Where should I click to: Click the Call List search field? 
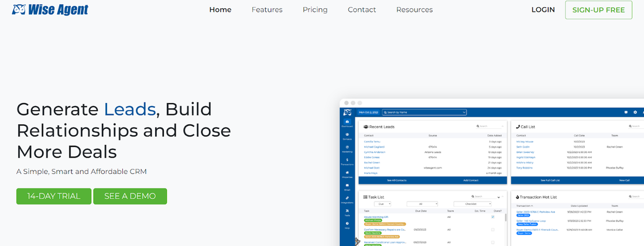tap(636, 127)
